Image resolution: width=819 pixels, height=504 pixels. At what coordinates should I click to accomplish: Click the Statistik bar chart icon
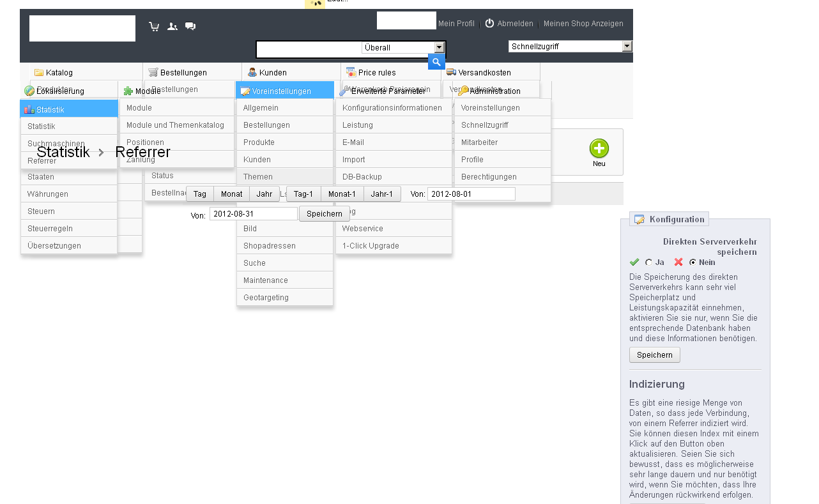pos(29,109)
